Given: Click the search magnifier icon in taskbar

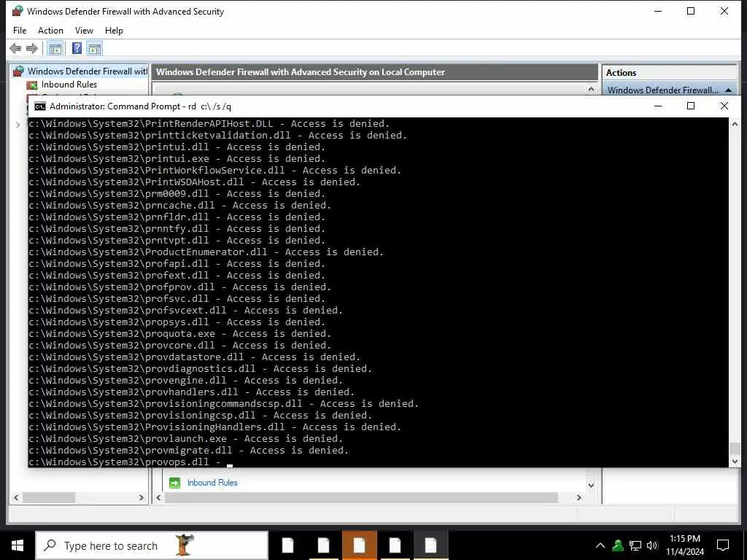Looking at the screenshot, I should click(x=50, y=545).
